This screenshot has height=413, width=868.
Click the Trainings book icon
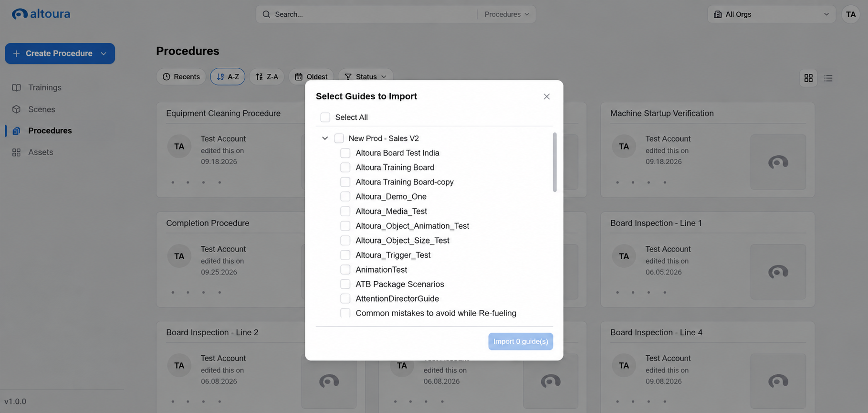click(17, 88)
